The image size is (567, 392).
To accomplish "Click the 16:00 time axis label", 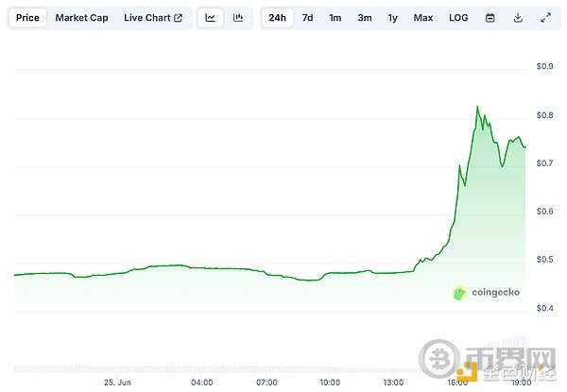I will 457,382.
